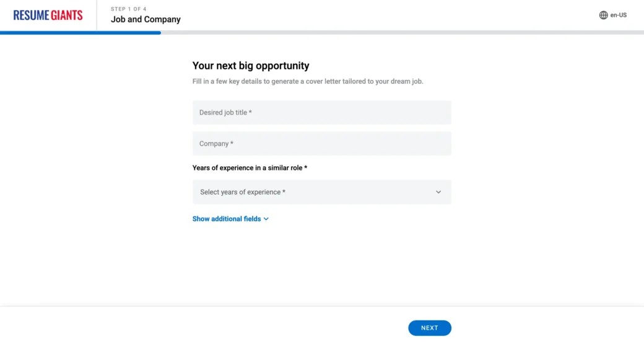Open the en-US language selector

[x=613, y=16]
